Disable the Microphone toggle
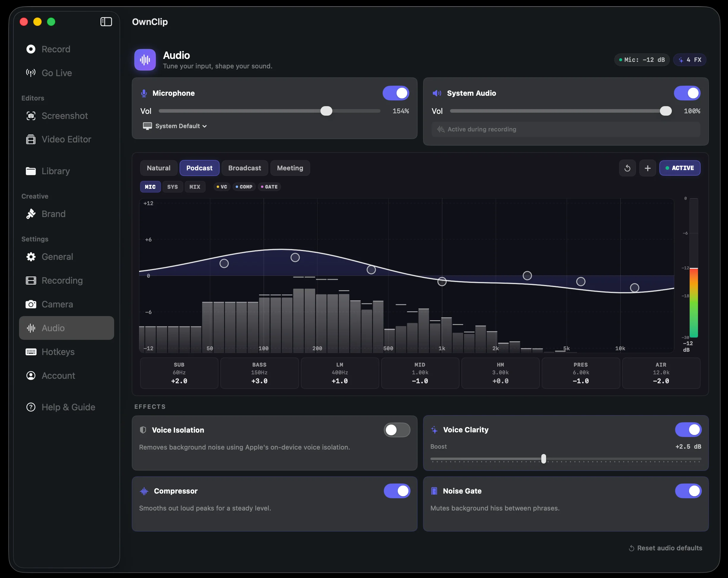 (396, 93)
